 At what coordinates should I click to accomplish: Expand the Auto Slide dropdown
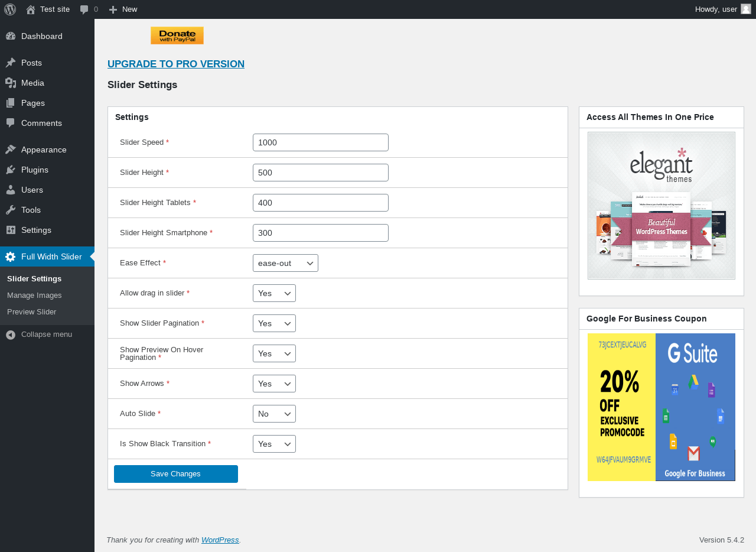click(x=274, y=414)
